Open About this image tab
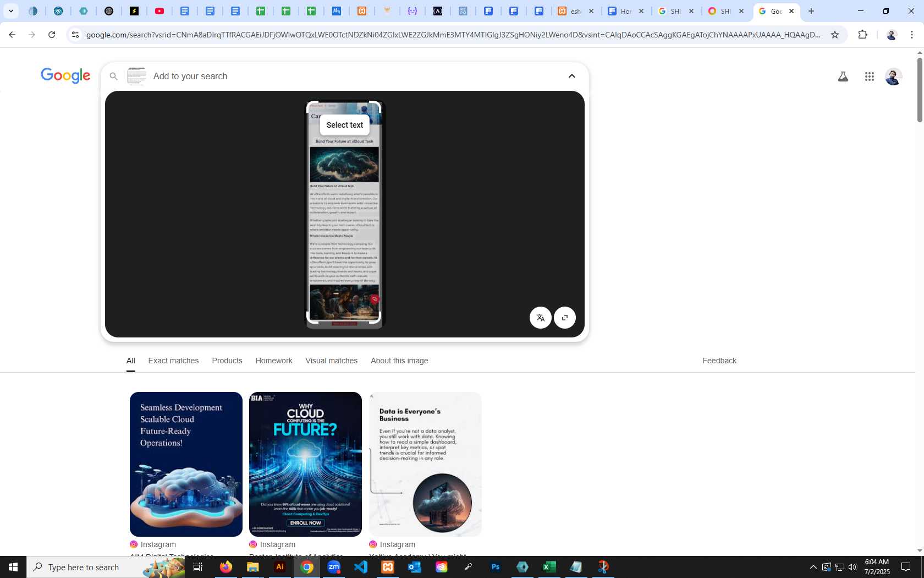924x578 pixels. [x=399, y=361]
